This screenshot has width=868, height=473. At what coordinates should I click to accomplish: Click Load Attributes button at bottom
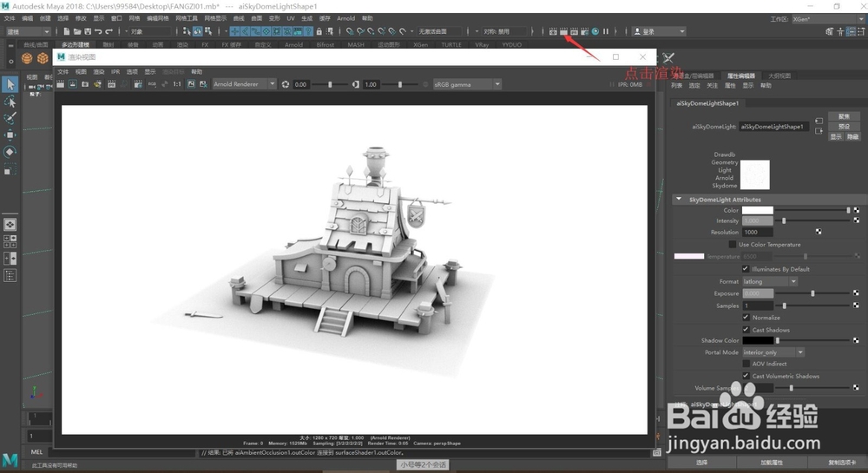click(772, 463)
